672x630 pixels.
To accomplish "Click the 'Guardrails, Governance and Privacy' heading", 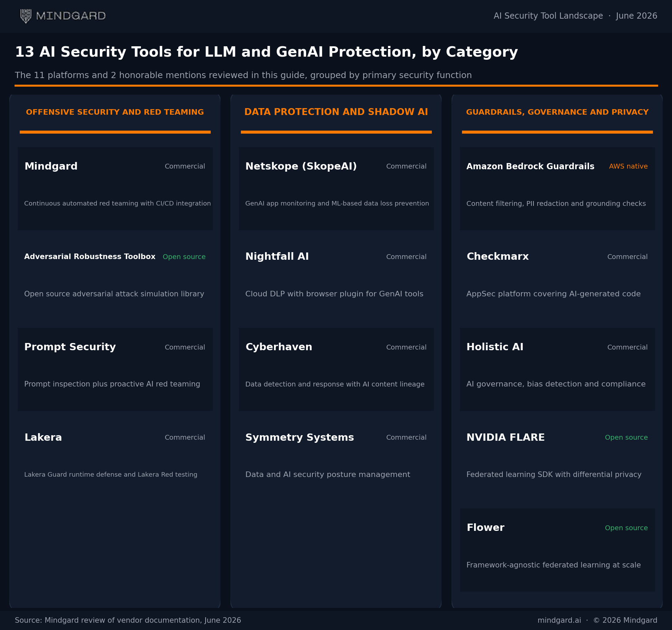I will (x=557, y=112).
